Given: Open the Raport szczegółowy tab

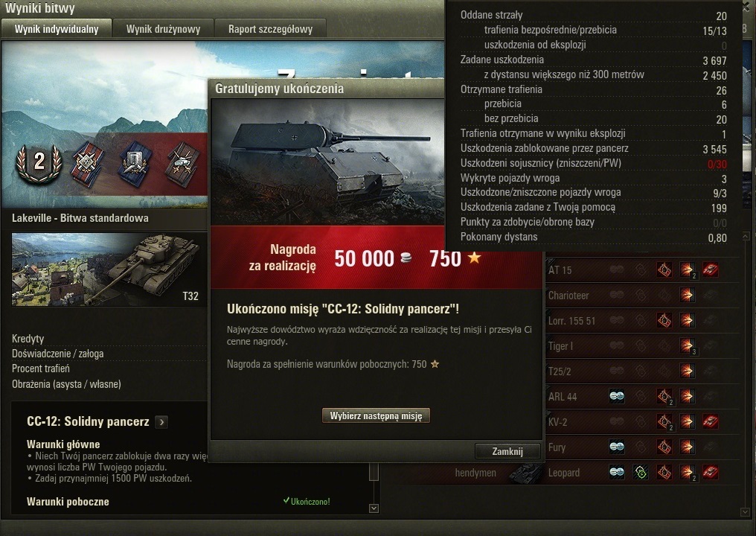Looking at the screenshot, I should (x=271, y=29).
